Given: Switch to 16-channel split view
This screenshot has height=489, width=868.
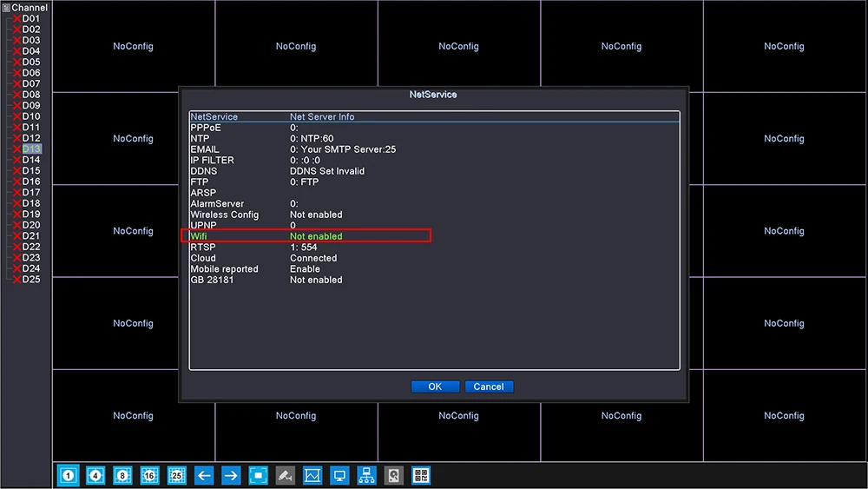Looking at the screenshot, I should [x=149, y=475].
